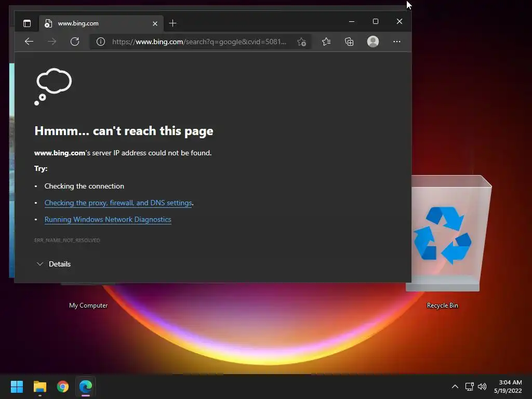Open File Explorer from taskbar
This screenshot has width=532, height=399.
(x=40, y=387)
